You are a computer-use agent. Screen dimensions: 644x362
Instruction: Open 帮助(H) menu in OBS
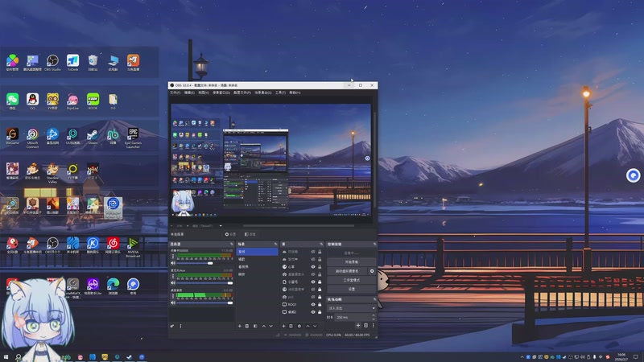pyautogui.click(x=295, y=93)
